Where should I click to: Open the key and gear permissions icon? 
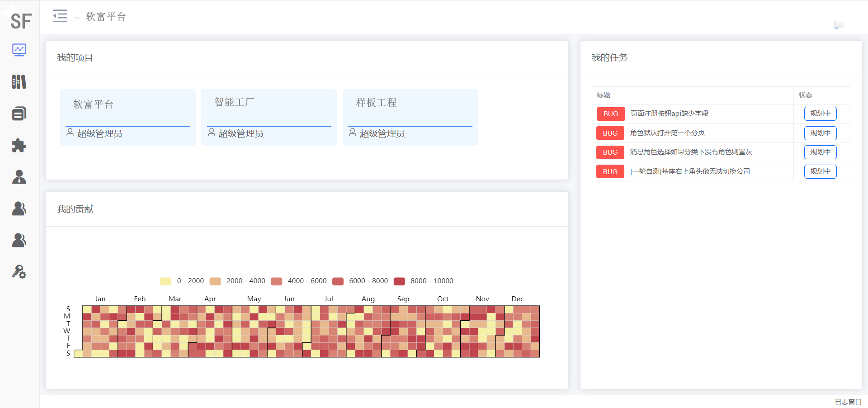point(19,272)
